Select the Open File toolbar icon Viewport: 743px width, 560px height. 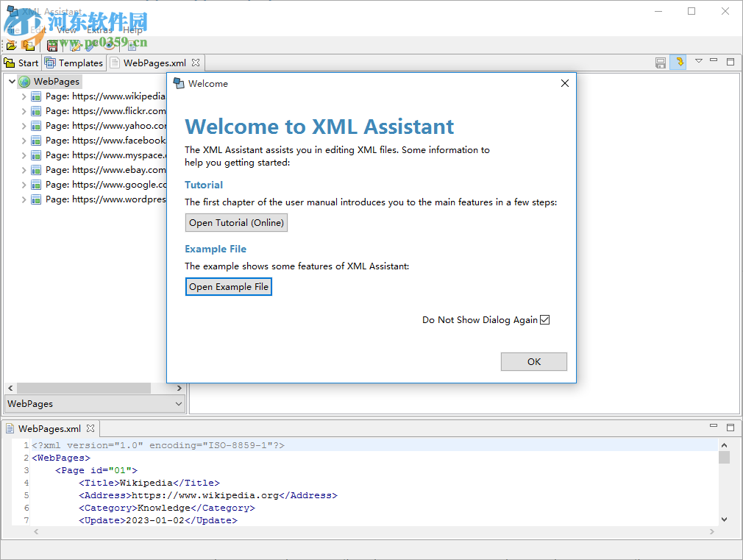coord(12,45)
